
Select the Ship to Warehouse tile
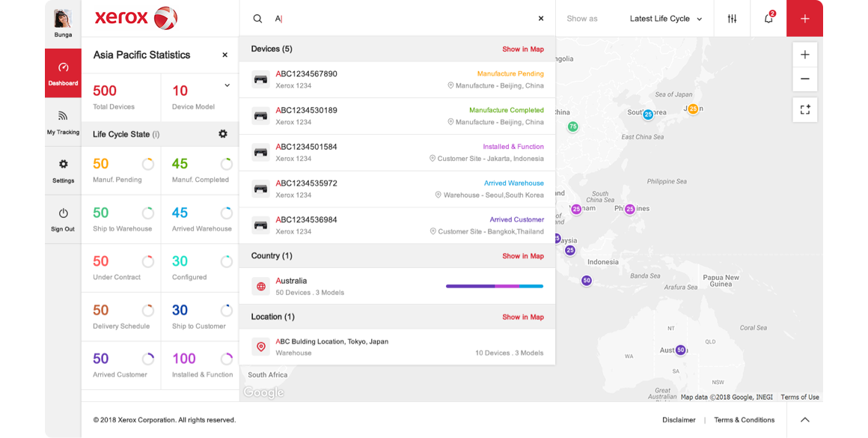click(121, 219)
